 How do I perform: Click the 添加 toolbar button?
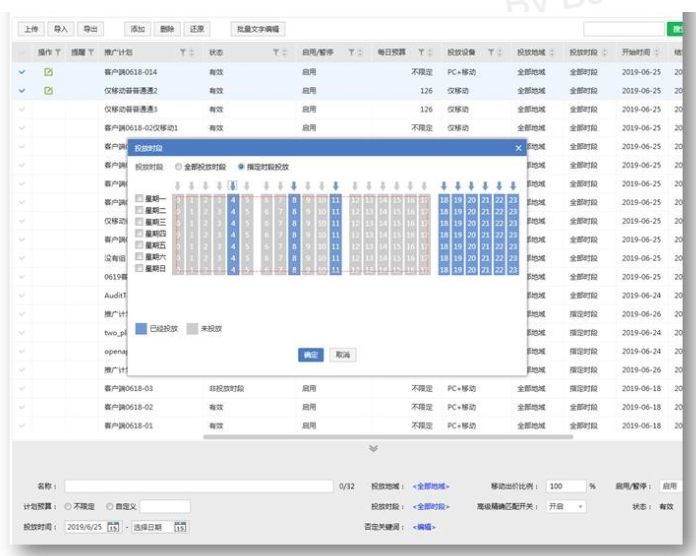point(138,29)
